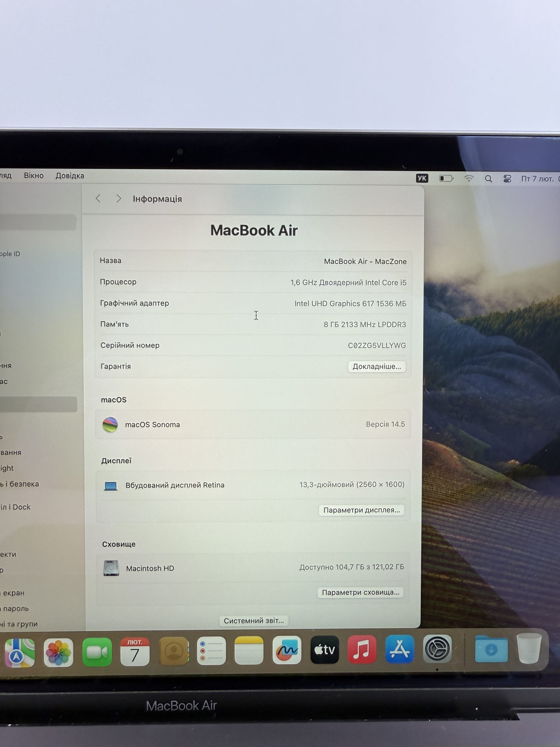Select sidebar item ending with і Dock
The width and height of the screenshot is (560, 747).
15,507
